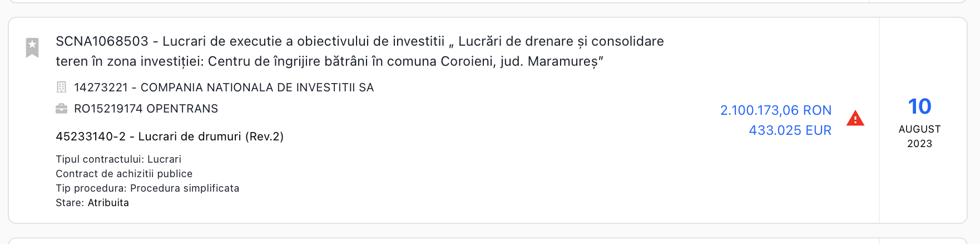The image size is (980, 244).
Task: Open supplier RO15219174 OPENTRANS
Action: 146,109
